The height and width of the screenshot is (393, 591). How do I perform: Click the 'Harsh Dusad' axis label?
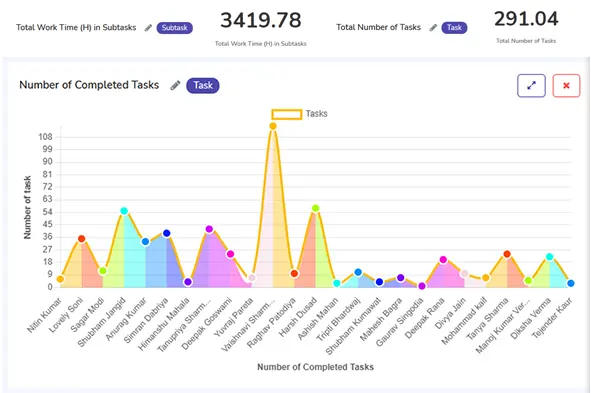(299, 317)
